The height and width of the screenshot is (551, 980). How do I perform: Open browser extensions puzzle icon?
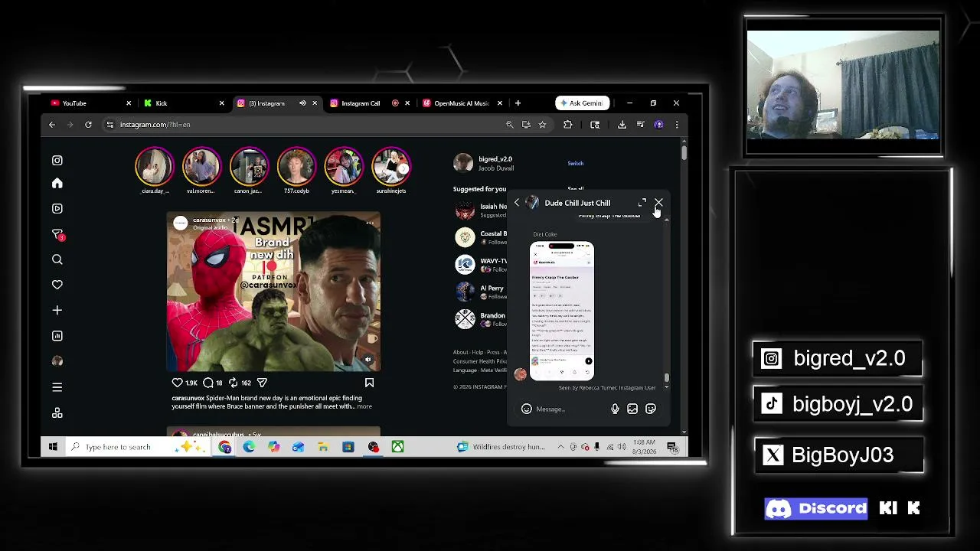[567, 125]
